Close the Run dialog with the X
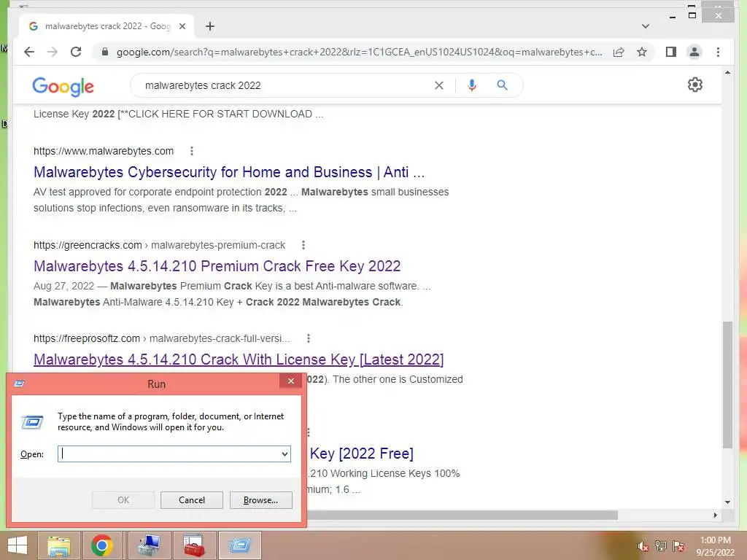 coord(290,381)
